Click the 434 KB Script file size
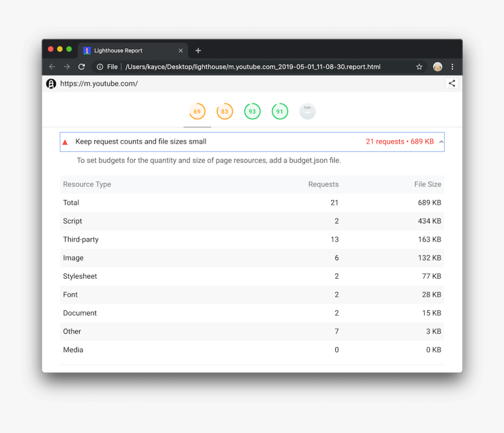Image resolution: width=504 pixels, height=433 pixels. tap(430, 221)
